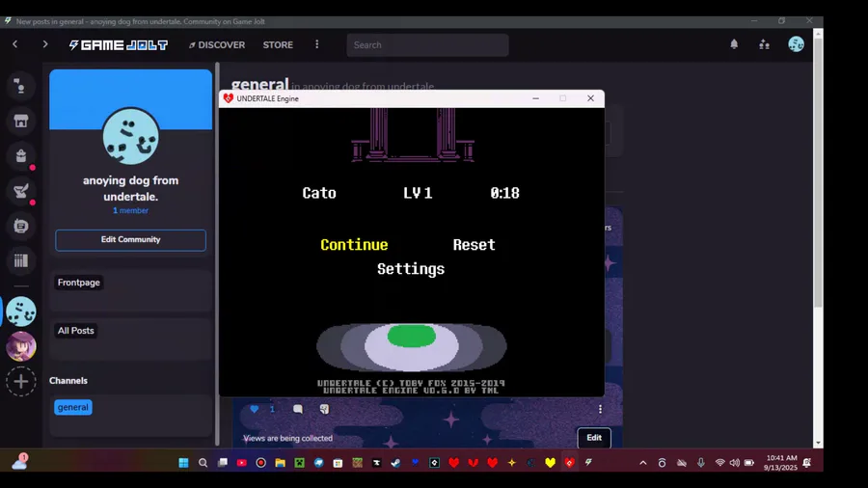Open the Steam taskbar icon

pyautogui.click(x=395, y=463)
